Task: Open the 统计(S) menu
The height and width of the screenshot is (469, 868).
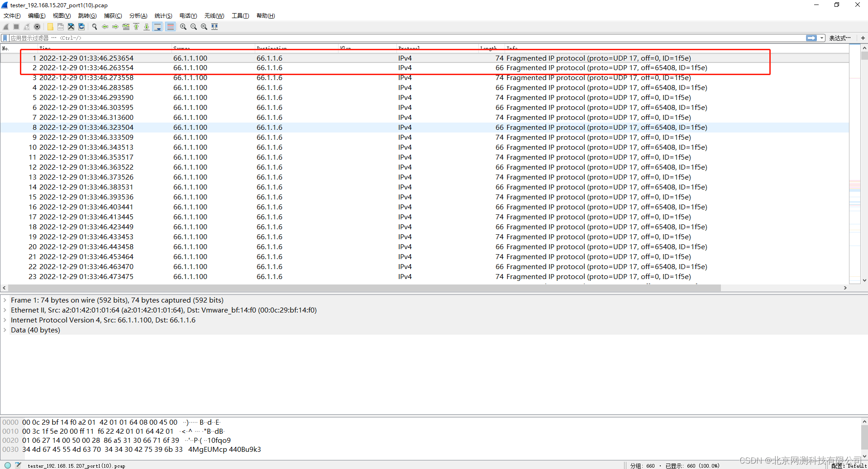Action: (x=163, y=16)
